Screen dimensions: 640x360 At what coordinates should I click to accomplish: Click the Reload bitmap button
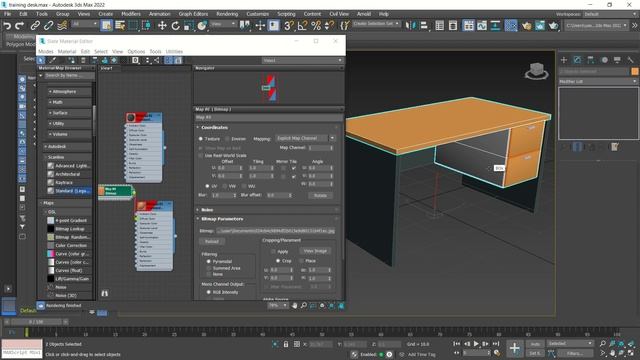[x=212, y=242]
